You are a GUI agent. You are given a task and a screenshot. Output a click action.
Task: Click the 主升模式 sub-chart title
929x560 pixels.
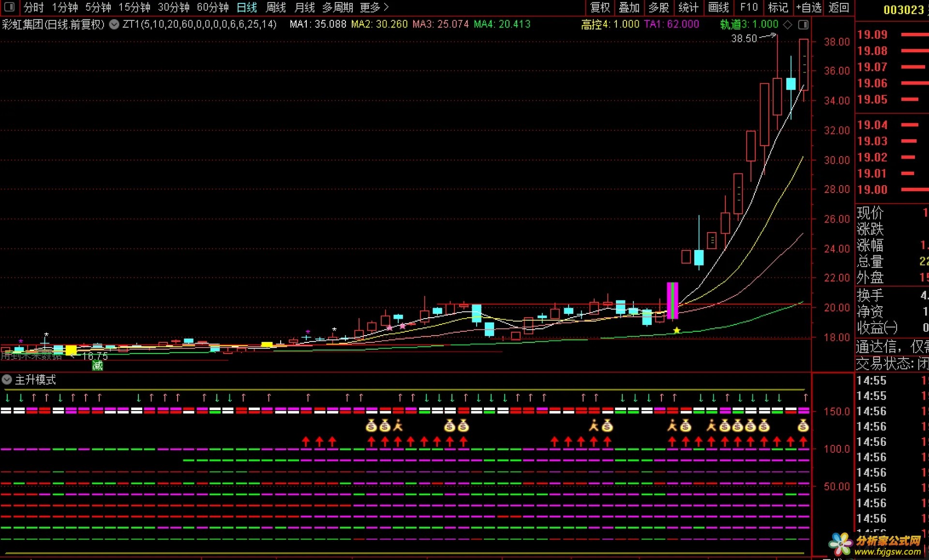coord(35,380)
